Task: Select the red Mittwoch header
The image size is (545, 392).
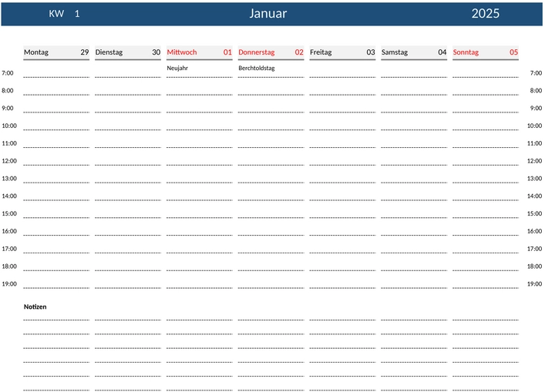Action: click(182, 52)
